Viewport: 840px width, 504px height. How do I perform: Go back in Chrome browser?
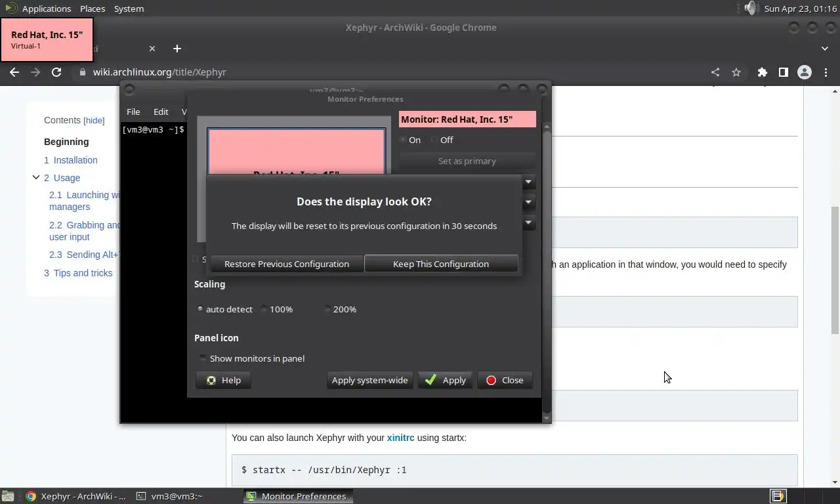tap(14, 72)
